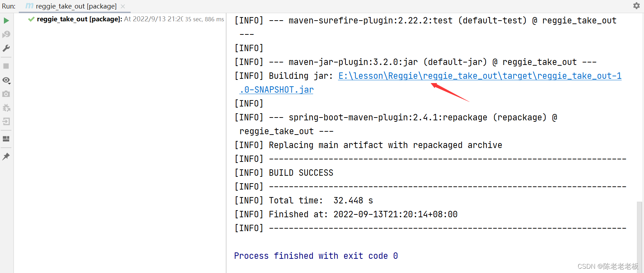Click Process finished with exit code 0
Screen dimensions: 644x273
point(316,256)
